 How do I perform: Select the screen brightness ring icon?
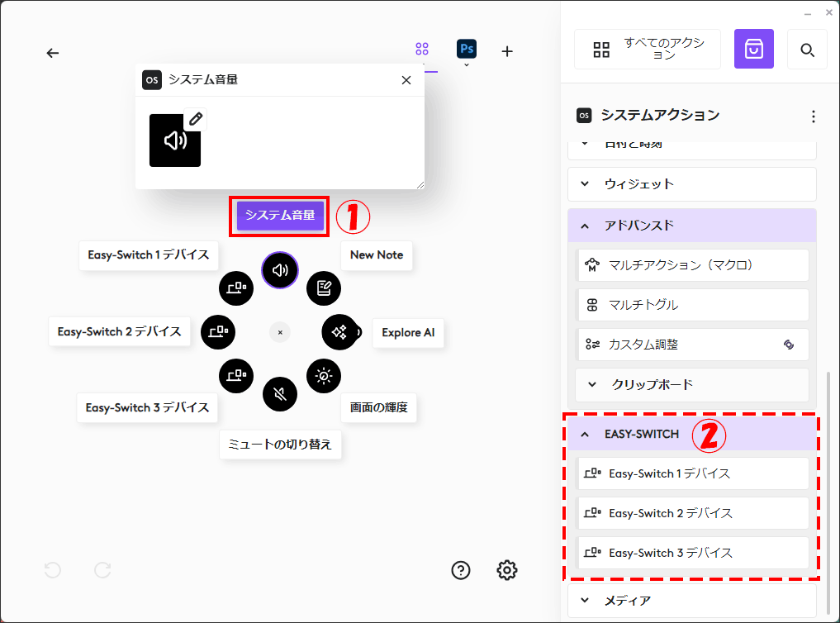click(x=323, y=376)
